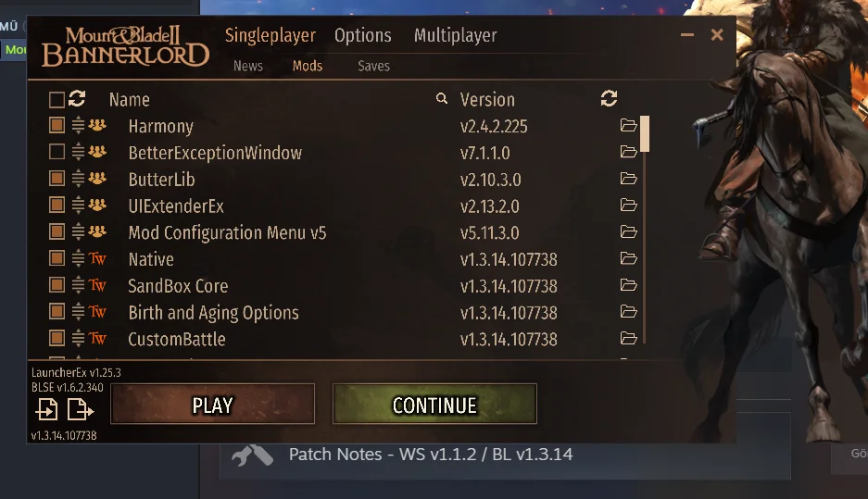Viewport: 868px width, 499px height.
Task: Disable the UIExtenderEx mod checkbox
Action: click(x=57, y=205)
